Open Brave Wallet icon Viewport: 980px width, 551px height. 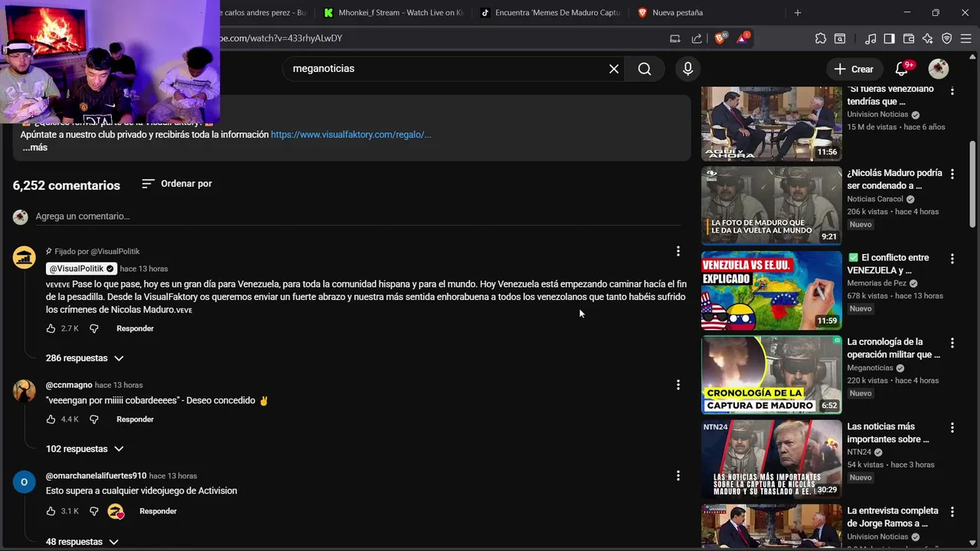click(x=909, y=38)
